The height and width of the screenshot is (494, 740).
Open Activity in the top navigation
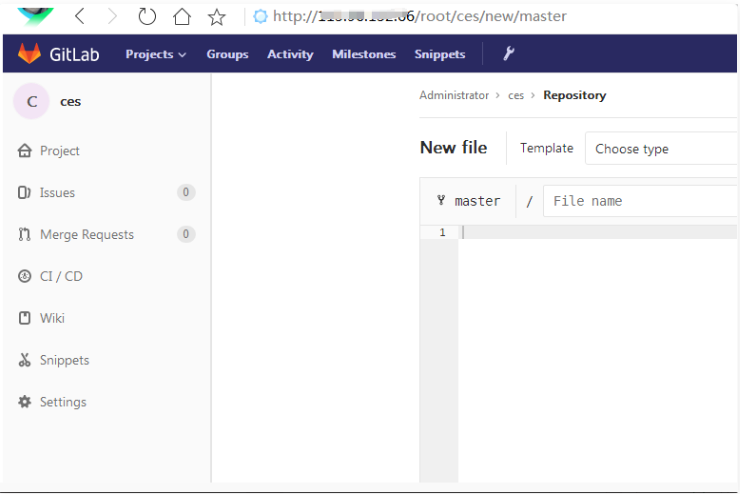(290, 54)
